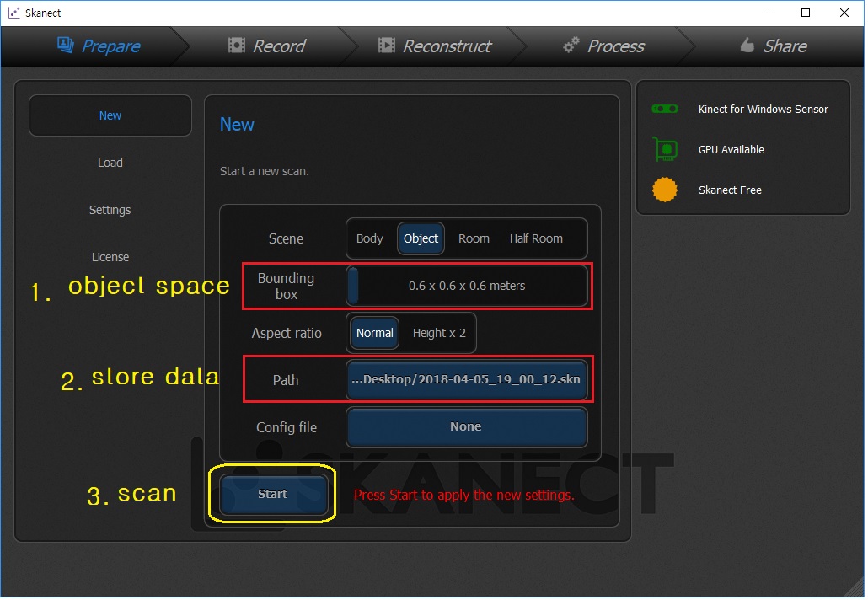The height and width of the screenshot is (600, 868).
Task: Switch to the Record tab
Action: (267, 46)
